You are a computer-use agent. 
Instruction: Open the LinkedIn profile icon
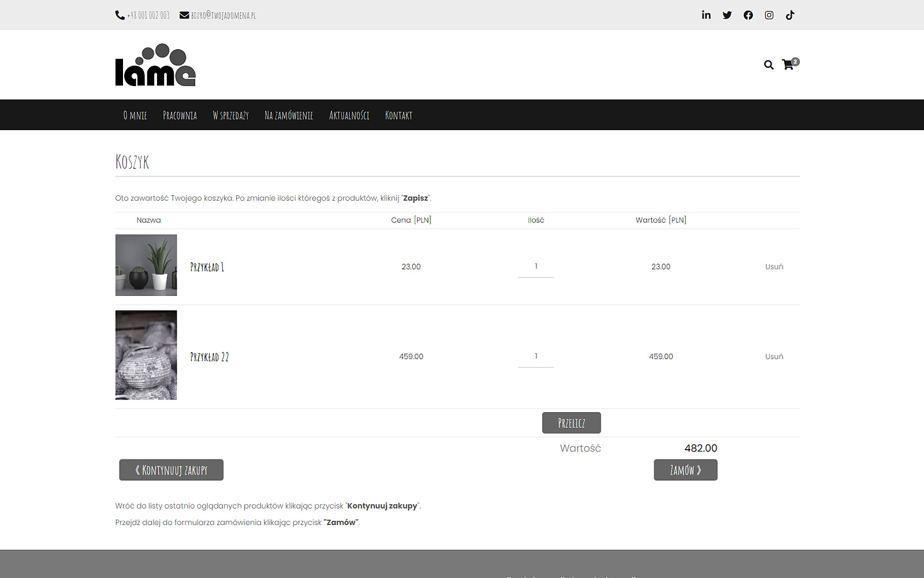tap(706, 15)
